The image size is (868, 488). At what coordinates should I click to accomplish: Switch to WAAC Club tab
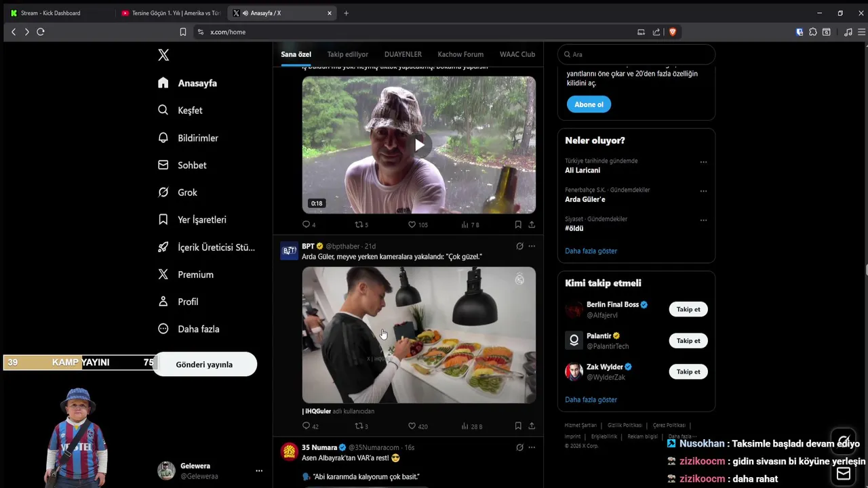click(517, 54)
